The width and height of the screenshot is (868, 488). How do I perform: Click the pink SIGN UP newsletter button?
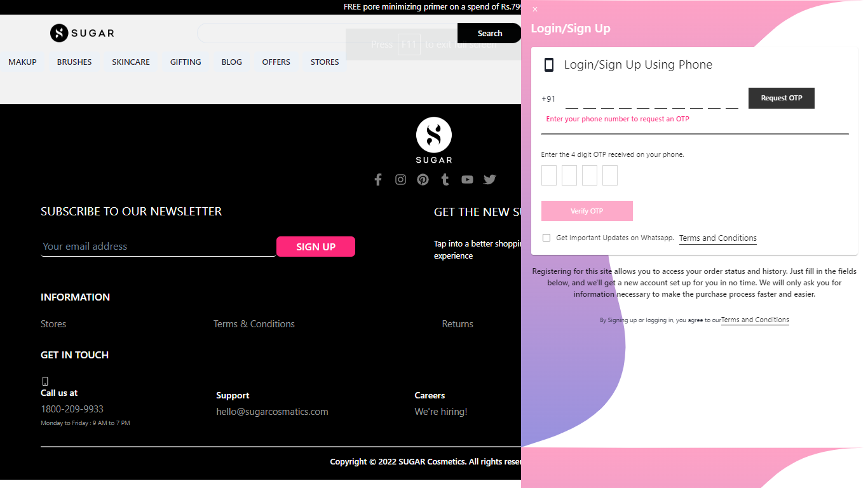pos(316,247)
